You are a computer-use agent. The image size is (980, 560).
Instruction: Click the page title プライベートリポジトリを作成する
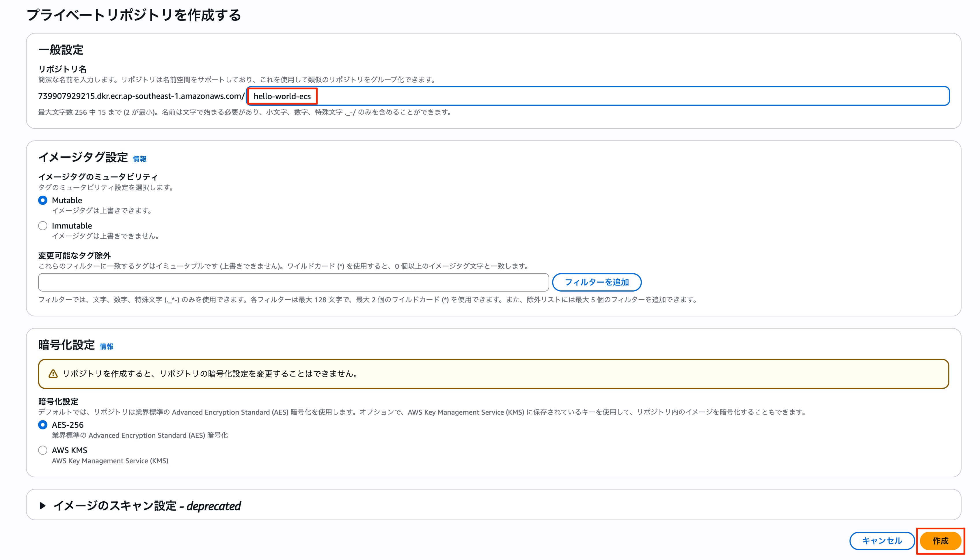point(134,15)
